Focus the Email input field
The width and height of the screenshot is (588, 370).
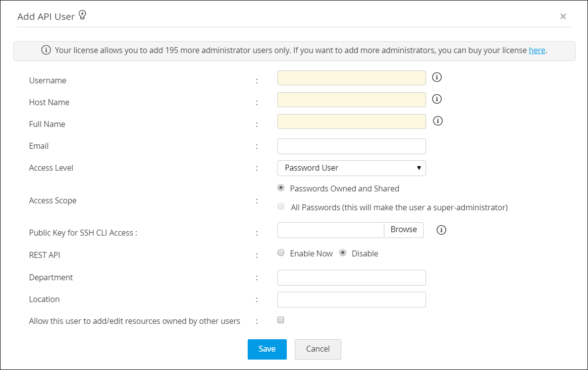point(351,146)
